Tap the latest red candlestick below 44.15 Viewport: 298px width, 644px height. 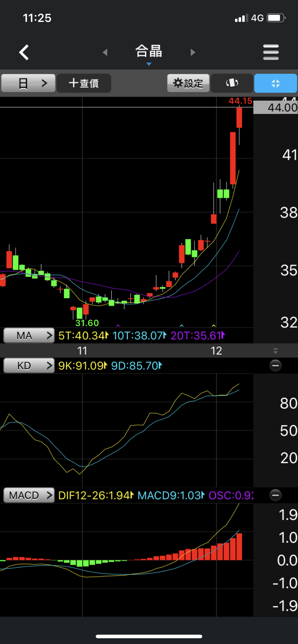click(x=239, y=118)
